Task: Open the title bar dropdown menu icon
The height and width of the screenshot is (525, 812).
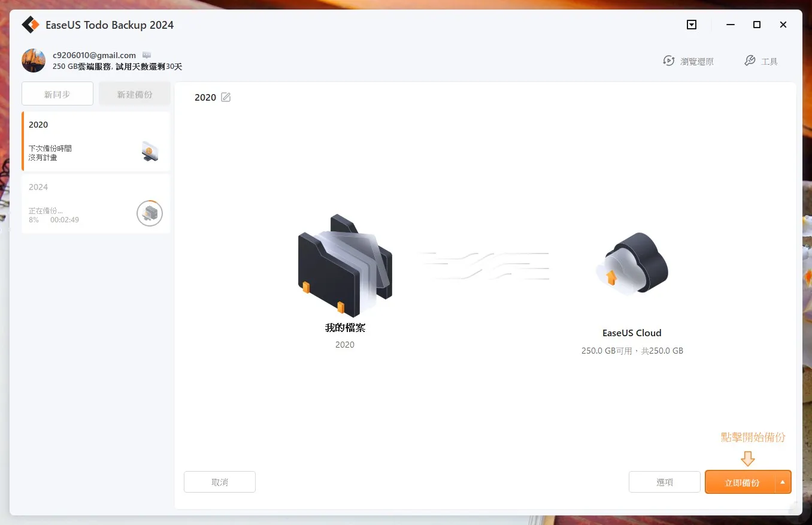Action: (x=692, y=25)
